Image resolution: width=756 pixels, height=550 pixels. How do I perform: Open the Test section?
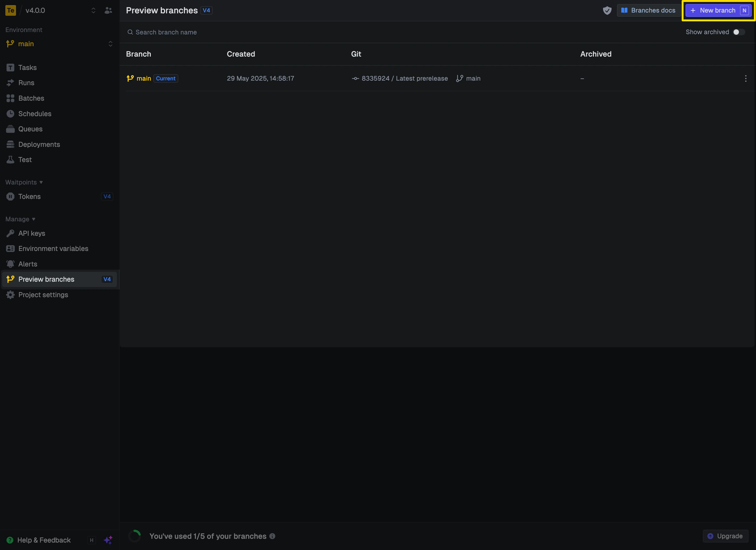pos(24,159)
